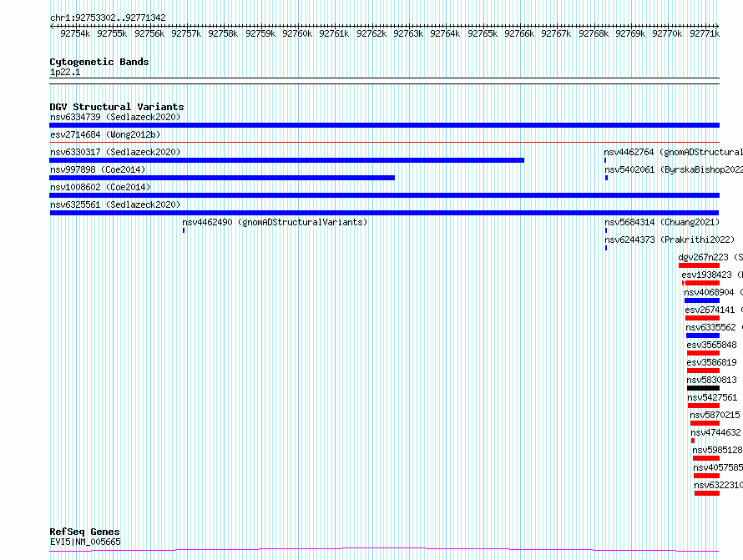Open the nsv6322310 variant label
The image size is (743, 560).
click(x=718, y=485)
